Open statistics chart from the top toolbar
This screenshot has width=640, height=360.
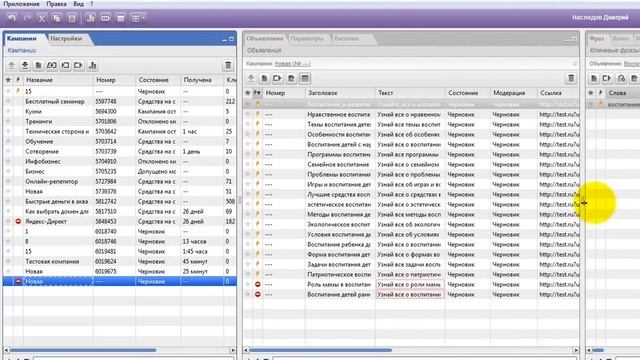click(91, 18)
